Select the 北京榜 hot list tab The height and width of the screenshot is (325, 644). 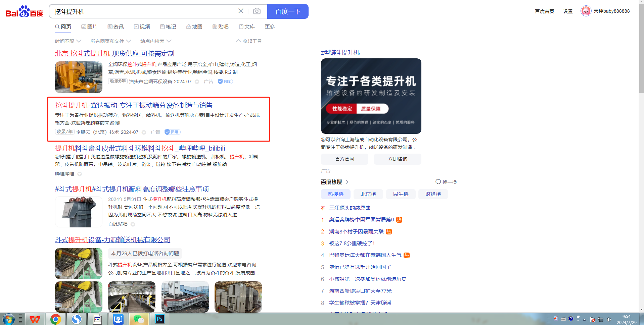click(368, 194)
